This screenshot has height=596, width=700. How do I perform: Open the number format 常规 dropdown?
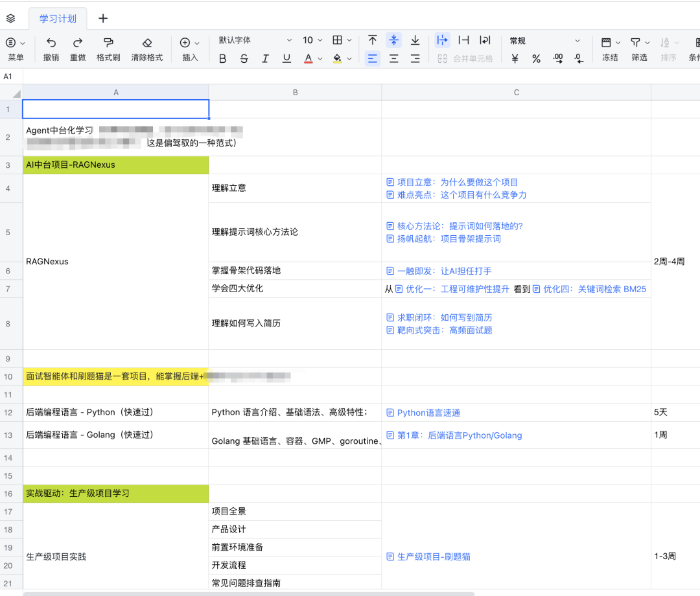point(545,41)
